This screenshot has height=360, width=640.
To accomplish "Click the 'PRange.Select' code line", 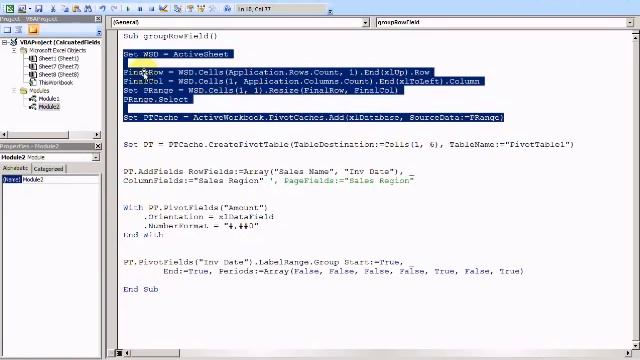I will [x=156, y=100].
